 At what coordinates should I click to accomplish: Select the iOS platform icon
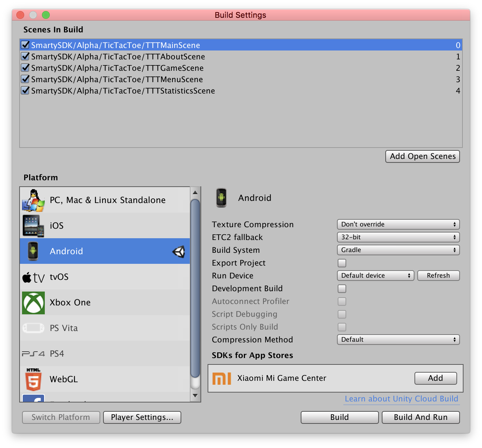(33, 225)
